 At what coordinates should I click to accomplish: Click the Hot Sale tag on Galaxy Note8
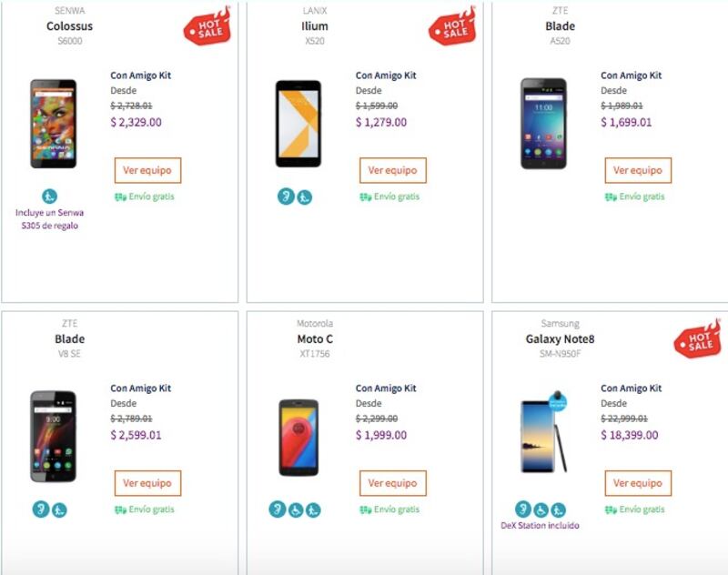pos(697,339)
